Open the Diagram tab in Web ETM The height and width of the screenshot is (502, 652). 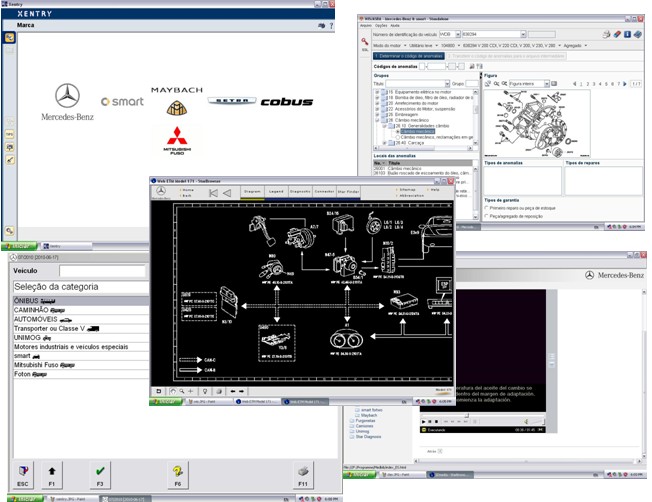coord(252,192)
